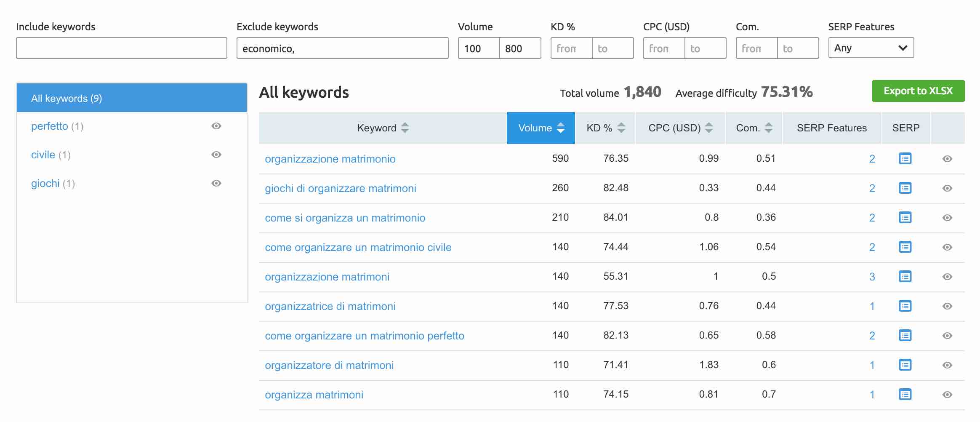The image size is (980, 422).
Task: Hide the organizzatore di matrimoni row
Action: (x=947, y=365)
